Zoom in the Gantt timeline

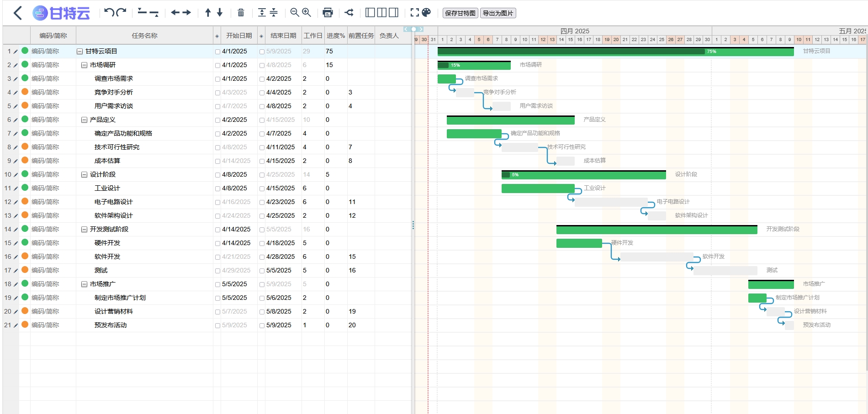(307, 13)
